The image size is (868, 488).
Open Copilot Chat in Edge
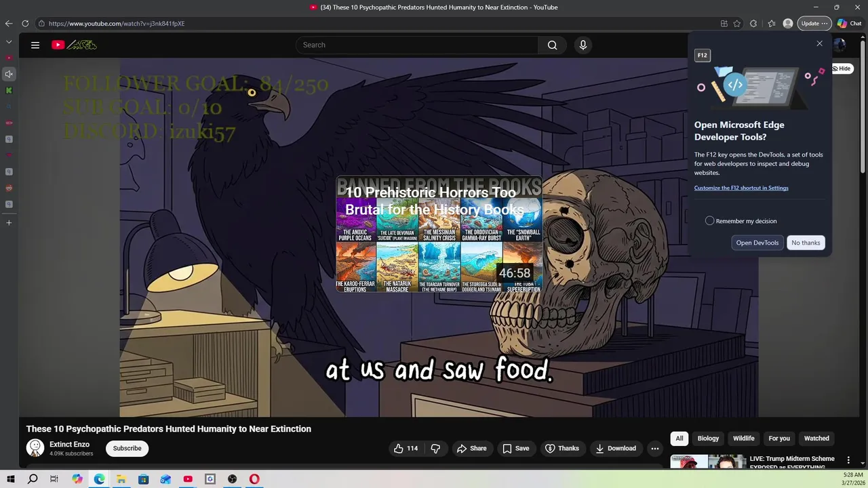(x=849, y=23)
